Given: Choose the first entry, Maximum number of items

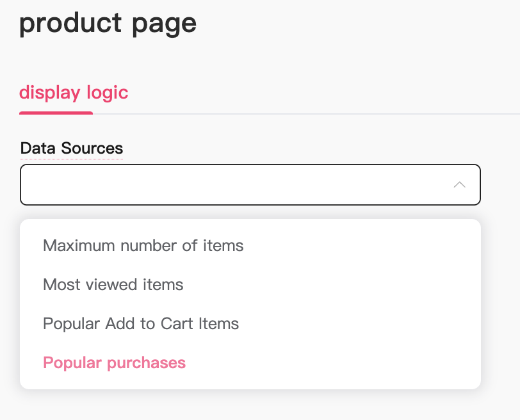Looking at the screenshot, I should pyautogui.click(x=143, y=245).
